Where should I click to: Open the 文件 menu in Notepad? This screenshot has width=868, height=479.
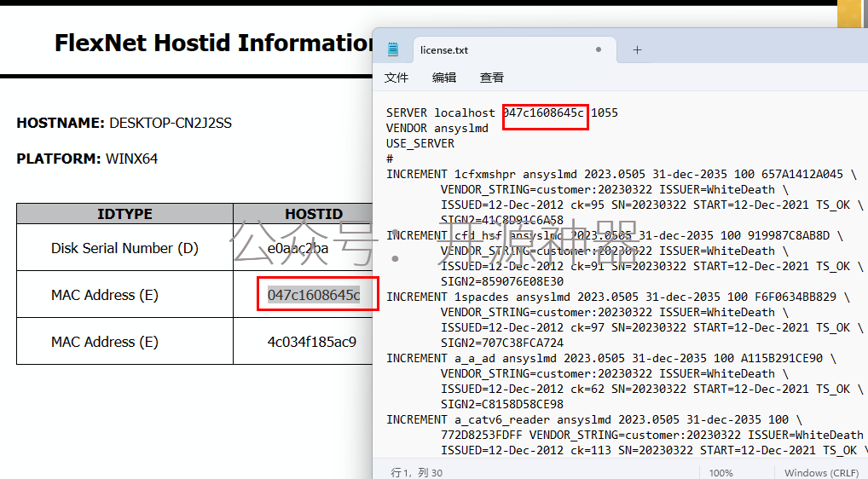point(396,78)
